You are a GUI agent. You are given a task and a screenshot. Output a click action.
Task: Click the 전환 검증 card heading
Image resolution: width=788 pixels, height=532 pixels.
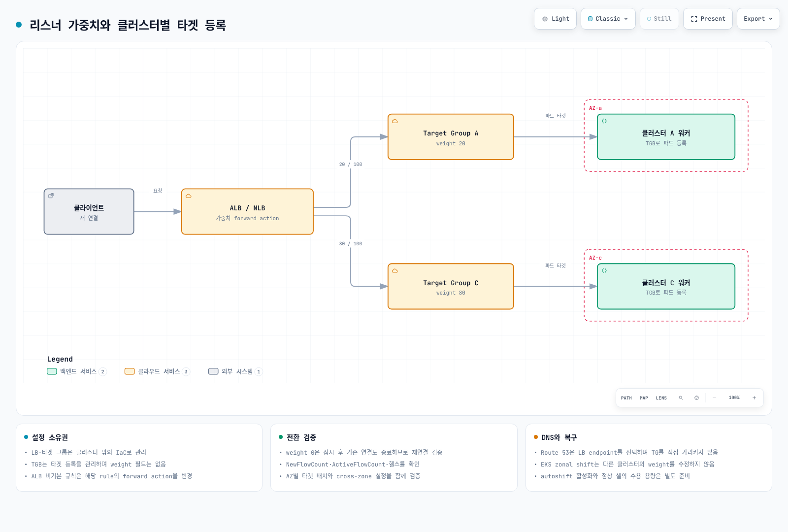301,437
